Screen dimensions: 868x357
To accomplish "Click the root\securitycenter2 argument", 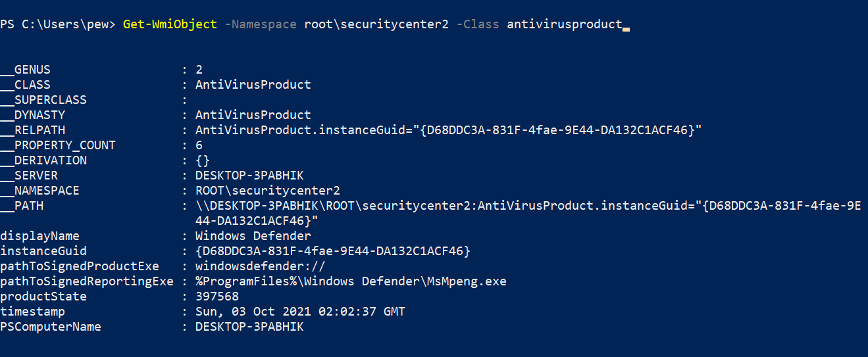I will 376,24.
